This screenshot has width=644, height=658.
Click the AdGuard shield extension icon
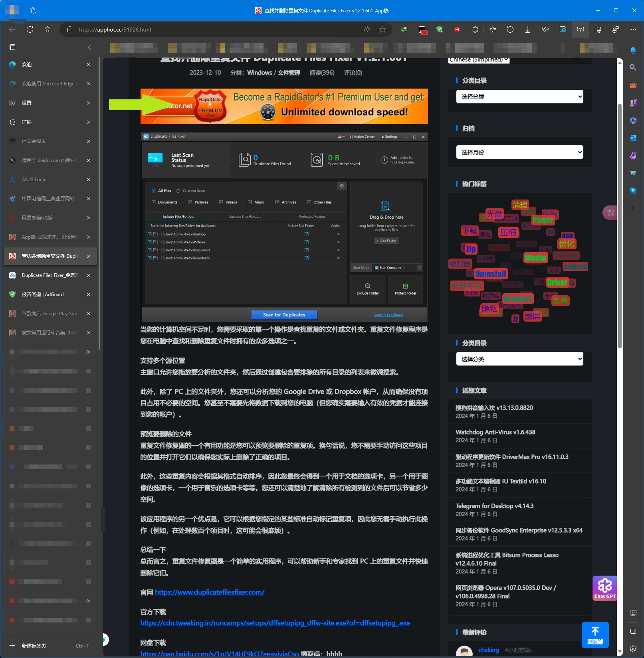coord(440,29)
